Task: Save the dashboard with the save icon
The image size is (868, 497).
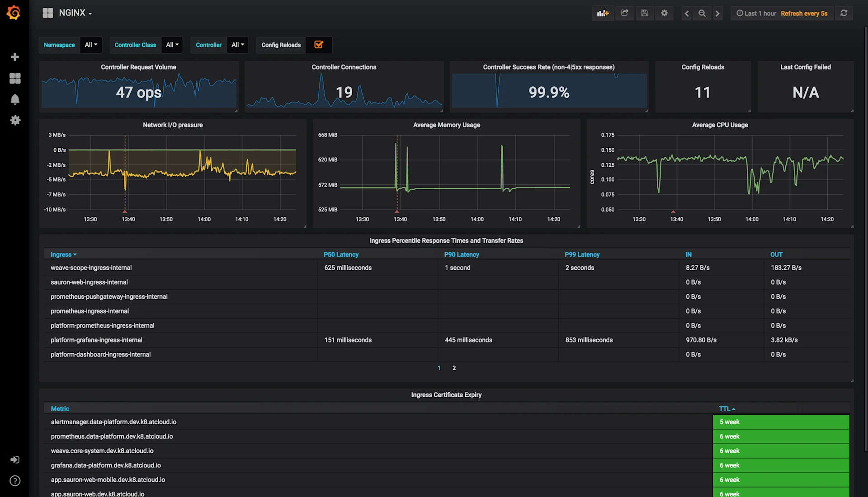Action: pyautogui.click(x=645, y=13)
